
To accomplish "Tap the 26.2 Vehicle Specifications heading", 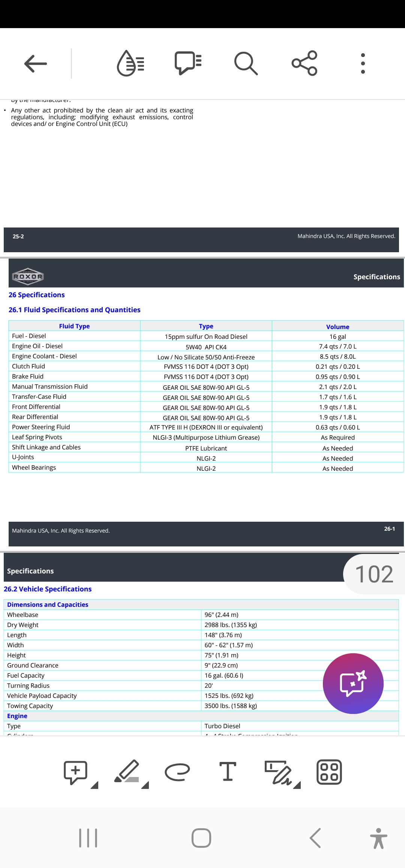I will pos(48,589).
